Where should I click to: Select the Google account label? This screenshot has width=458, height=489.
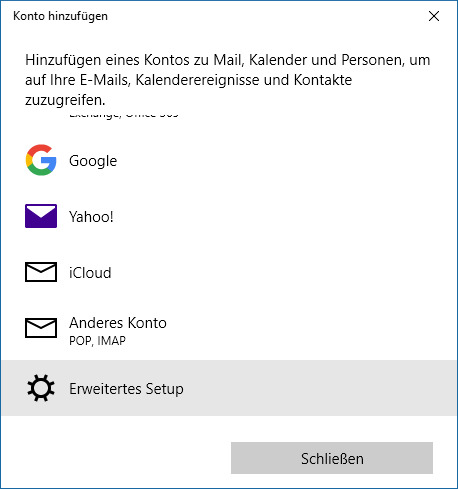(x=93, y=161)
